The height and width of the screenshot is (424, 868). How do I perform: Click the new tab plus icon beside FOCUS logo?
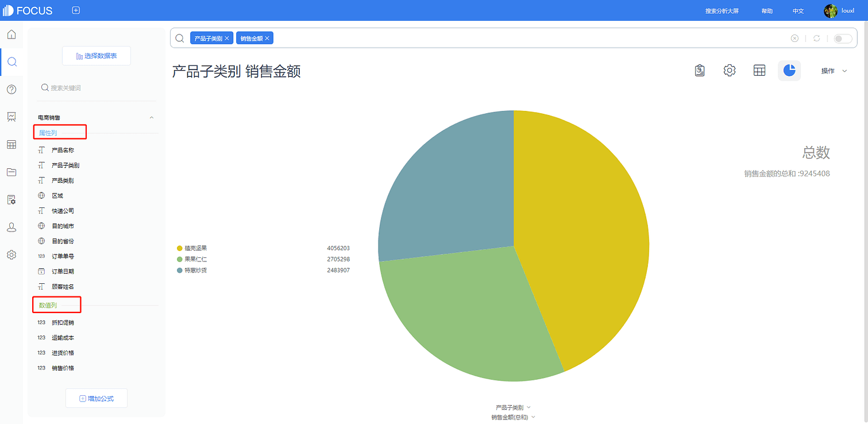click(x=76, y=10)
